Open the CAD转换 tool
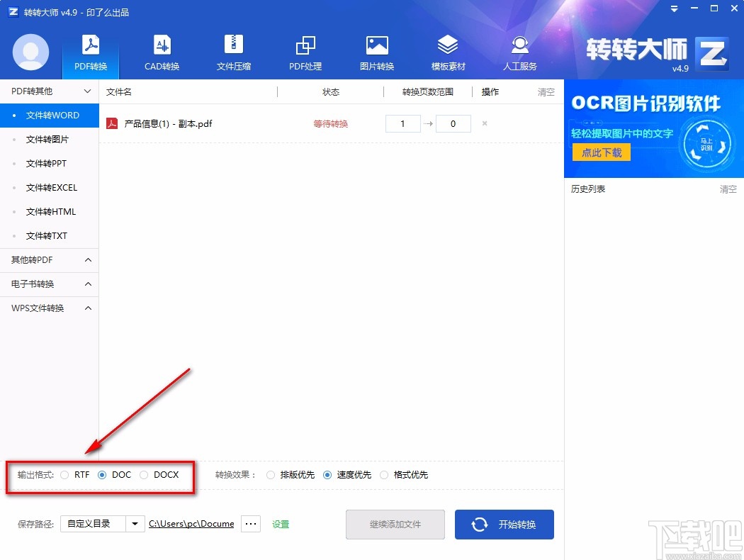 click(x=162, y=52)
